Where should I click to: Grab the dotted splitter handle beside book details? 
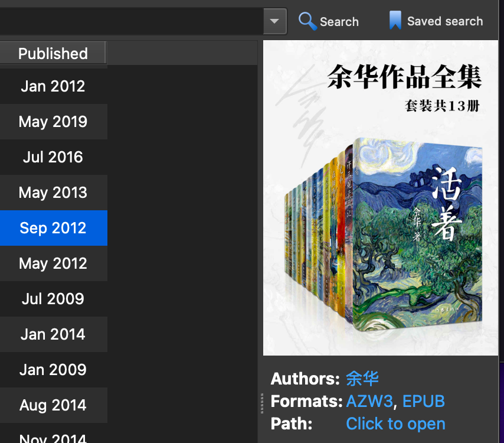[262, 403]
